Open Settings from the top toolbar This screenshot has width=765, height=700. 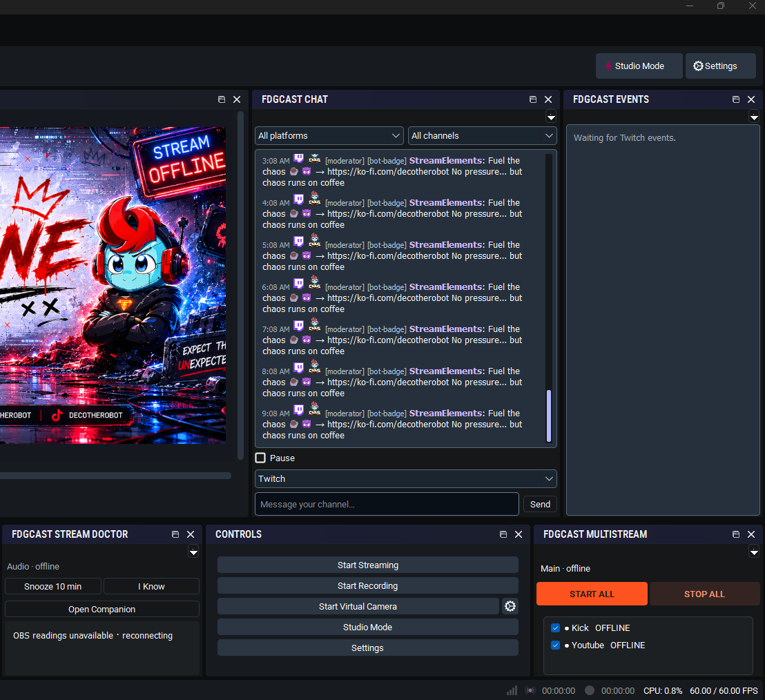[720, 66]
